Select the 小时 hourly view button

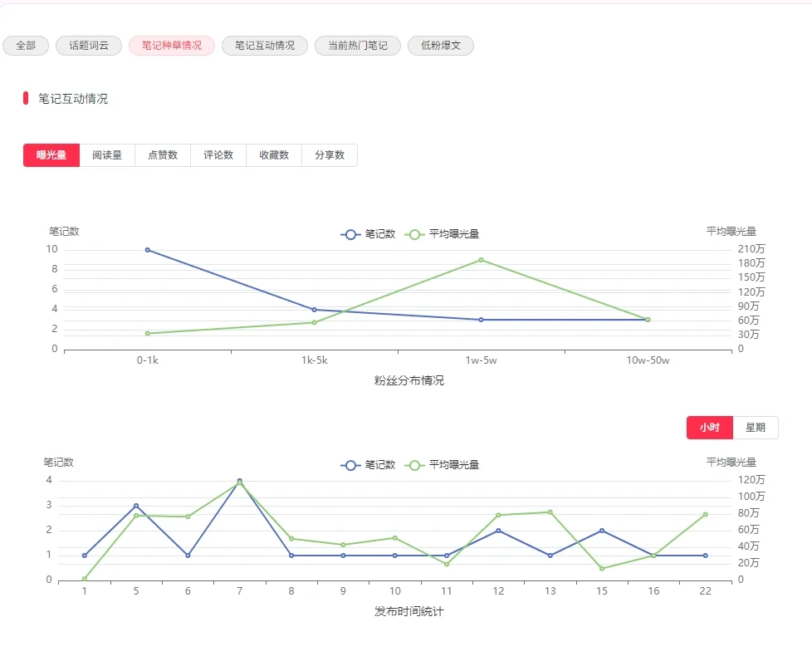(710, 427)
